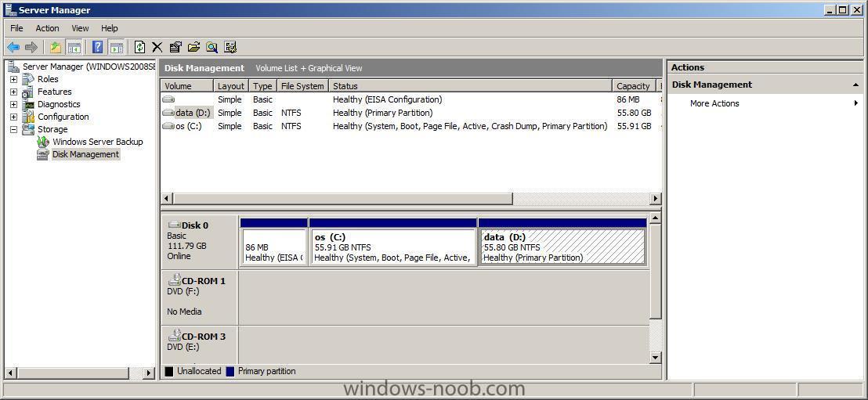Screen dimensions: 868x400
Task: Collapse the Disk Management actions section arrow
Action: pos(855,85)
